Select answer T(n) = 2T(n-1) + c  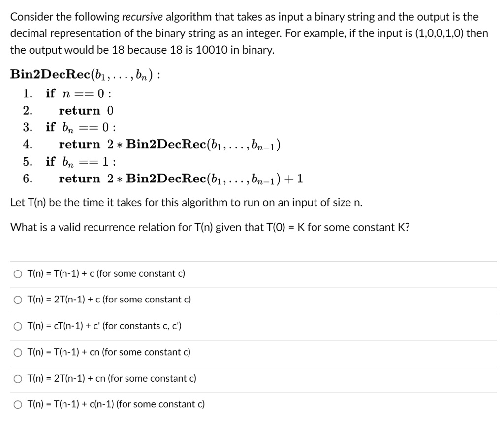click(x=18, y=300)
